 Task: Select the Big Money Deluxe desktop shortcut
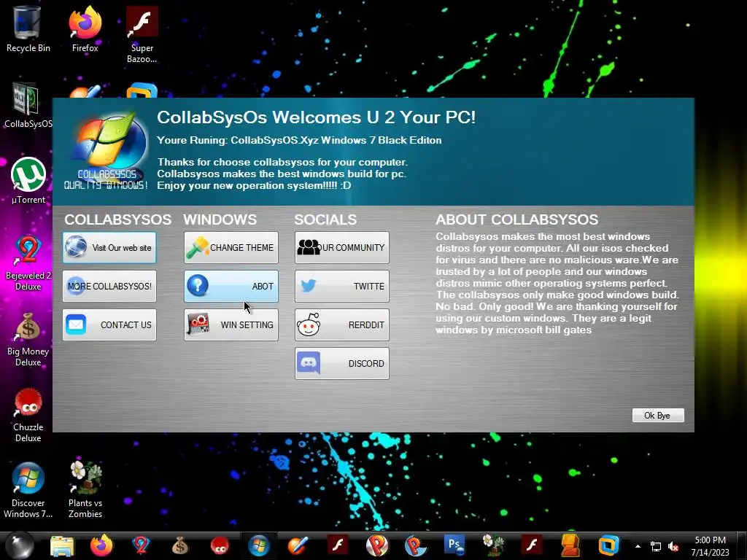point(28,339)
